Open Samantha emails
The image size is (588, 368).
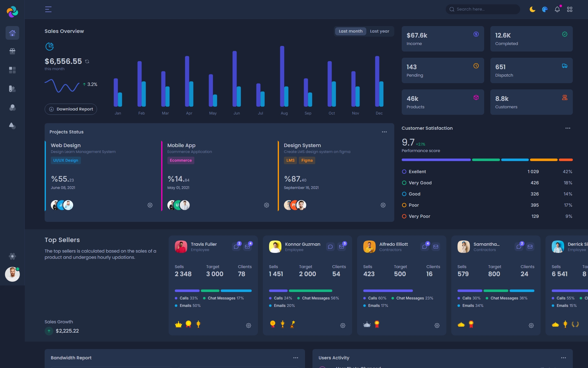coord(530,247)
